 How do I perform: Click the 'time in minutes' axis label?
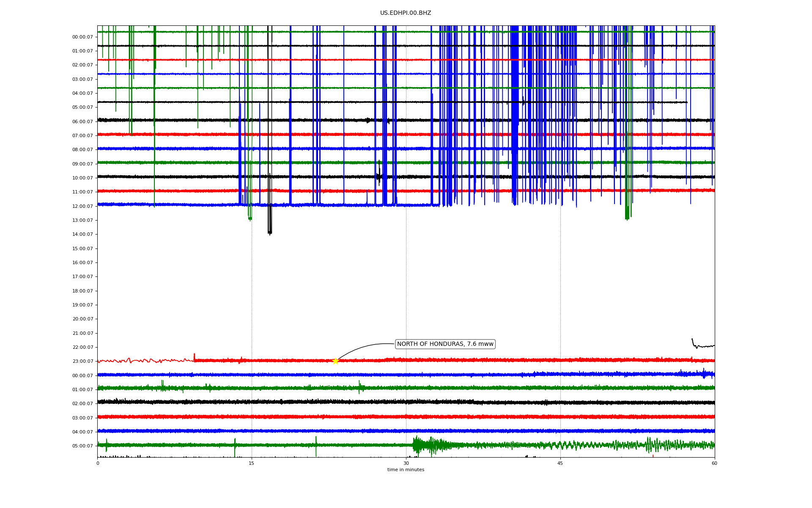pyautogui.click(x=406, y=470)
